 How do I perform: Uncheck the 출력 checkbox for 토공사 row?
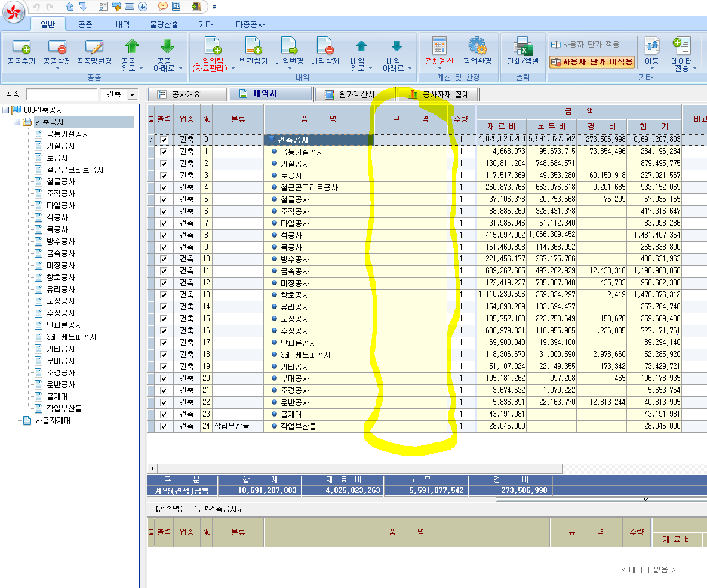[x=164, y=176]
